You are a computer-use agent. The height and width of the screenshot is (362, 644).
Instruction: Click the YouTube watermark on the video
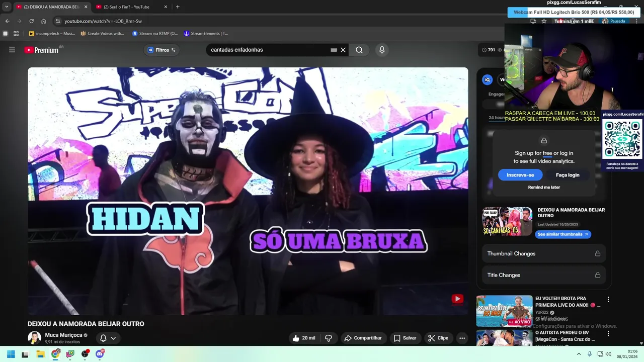457,299
